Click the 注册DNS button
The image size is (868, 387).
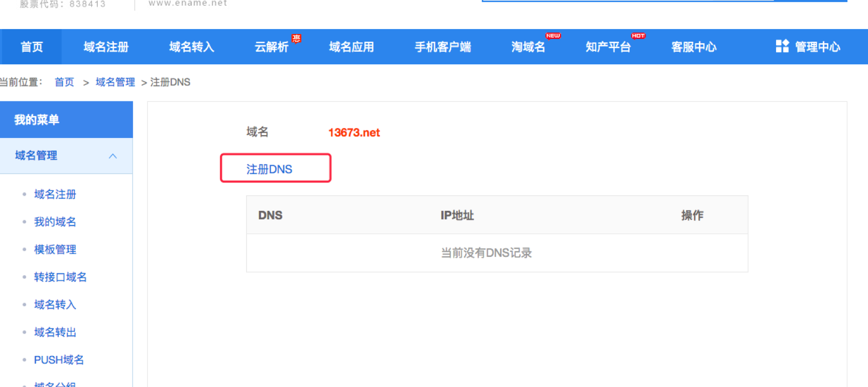click(275, 169)
